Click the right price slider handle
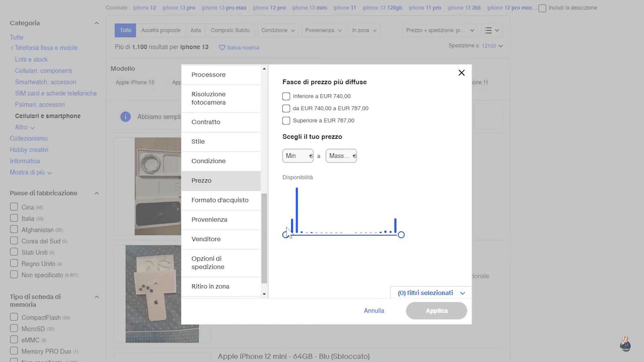 pyautogui.click(x=401, y=235)
